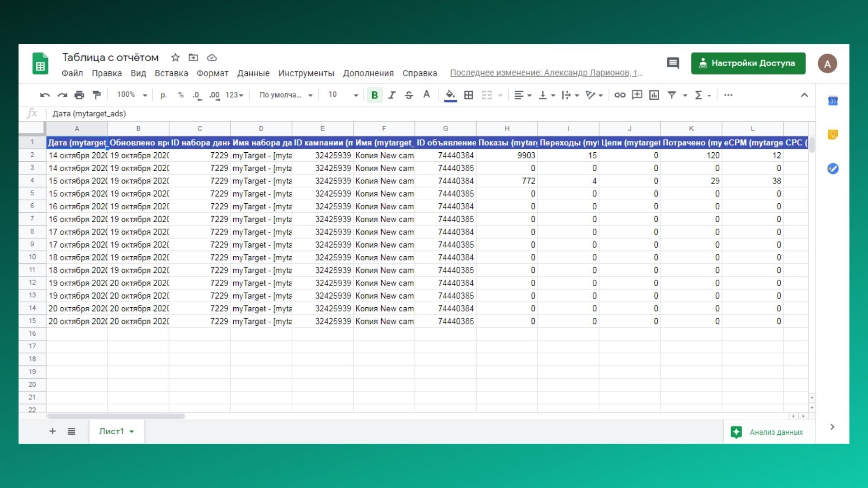This screenshot has height=488, width=868.
Task: Open horizontal align dropdown
Action: [x=523, y=95]
